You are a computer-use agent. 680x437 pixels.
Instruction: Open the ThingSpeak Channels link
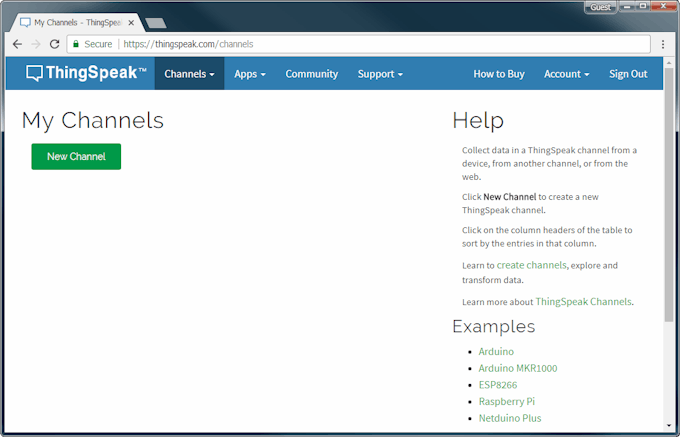tap(583, 301)
